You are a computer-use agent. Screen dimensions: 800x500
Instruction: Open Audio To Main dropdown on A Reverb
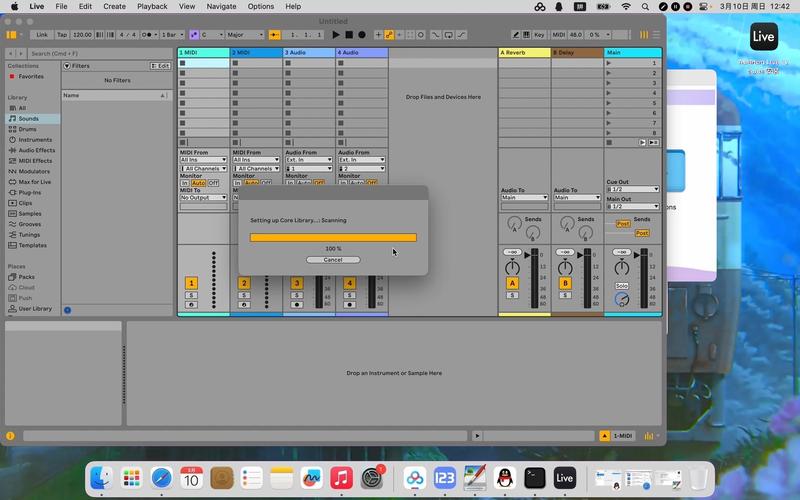[x=524, y=197]
